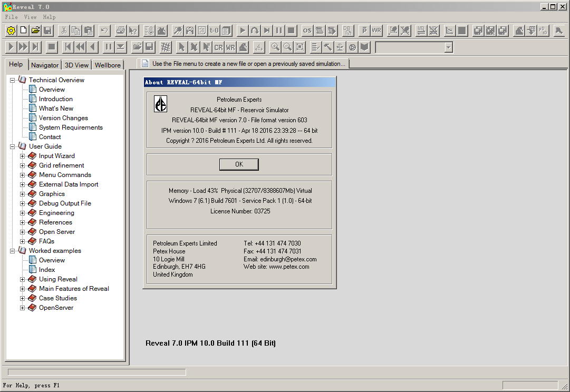
Task: Open the System Requirements topic
Action: [71, 127]
